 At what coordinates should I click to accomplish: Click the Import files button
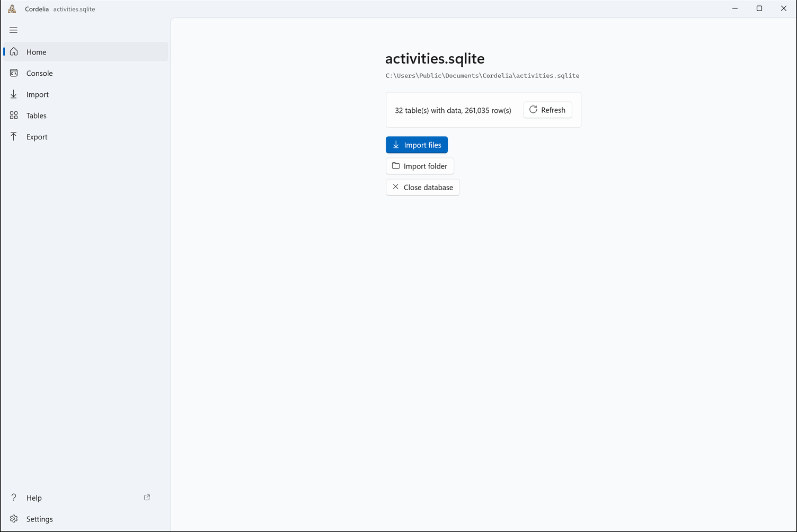click(417, 145)
